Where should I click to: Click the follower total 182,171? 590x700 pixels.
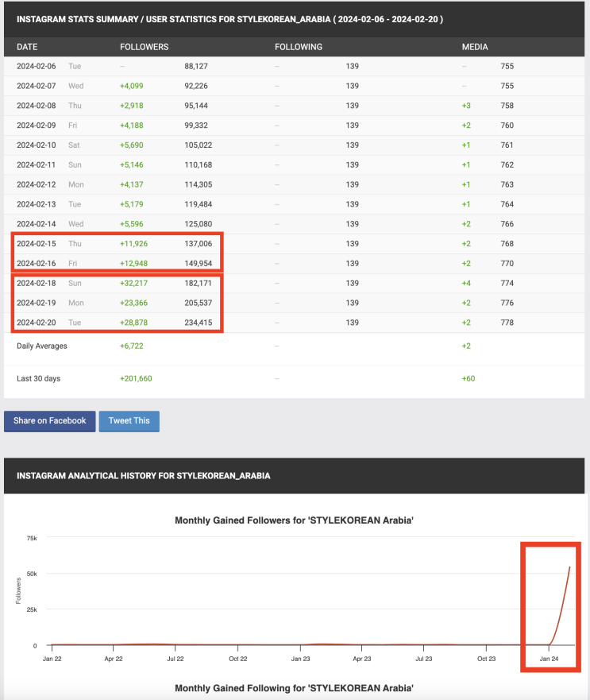(x=199, y=283)
